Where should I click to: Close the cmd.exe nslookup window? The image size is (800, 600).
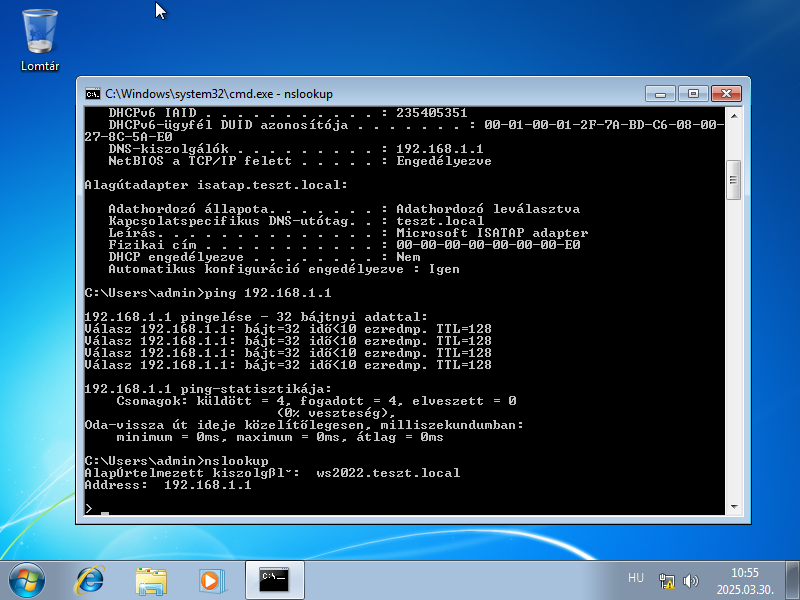click(x=725, y=93)
